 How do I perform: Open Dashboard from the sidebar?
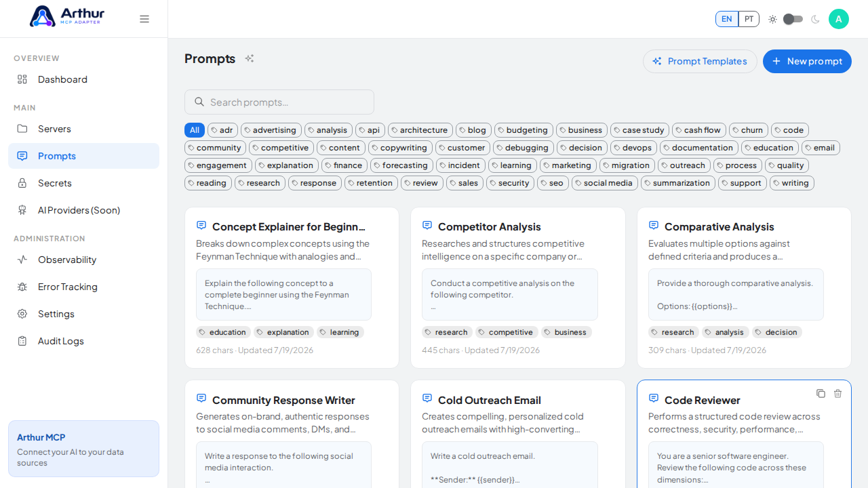pyautogui.click(x=83, y=79)
